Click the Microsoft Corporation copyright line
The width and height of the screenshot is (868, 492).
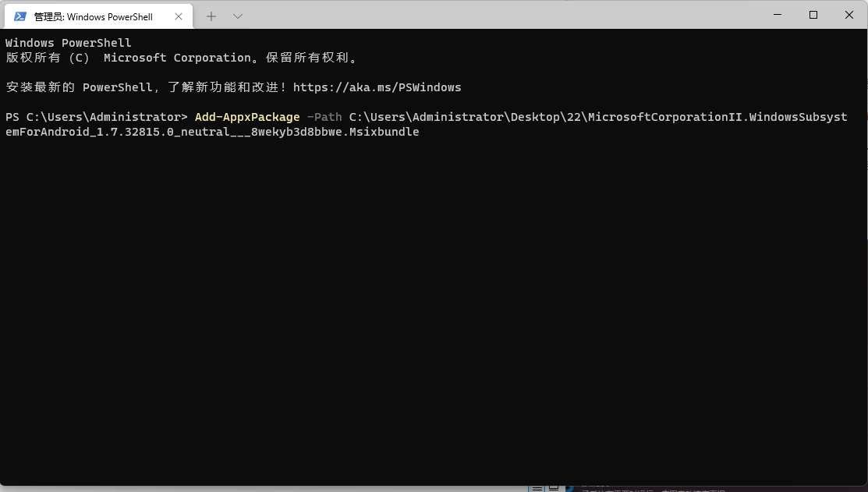tap(182, 58)
